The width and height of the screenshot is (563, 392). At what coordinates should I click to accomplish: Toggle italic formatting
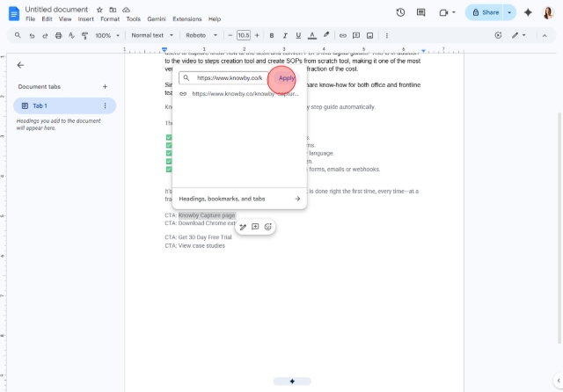[285, 35]
